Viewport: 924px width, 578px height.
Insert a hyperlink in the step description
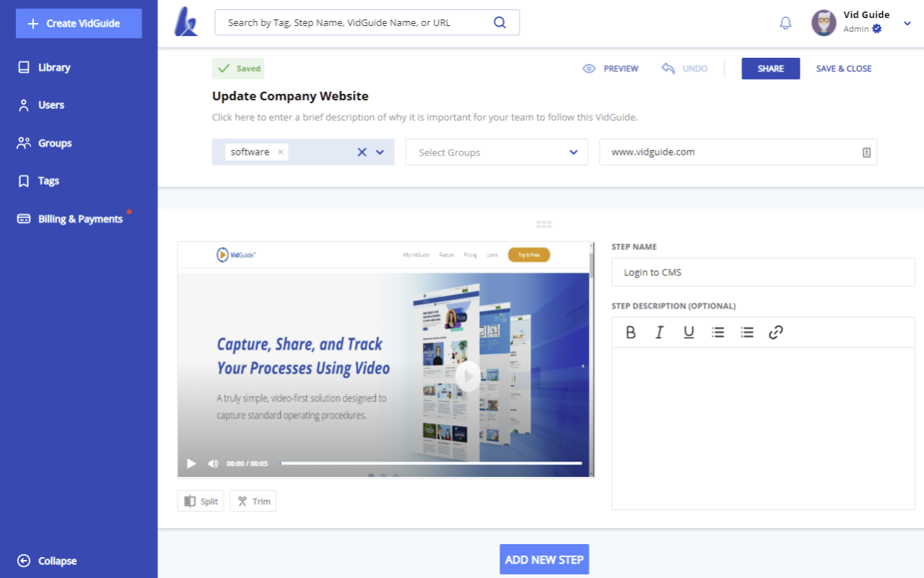[x=776, y=332]
